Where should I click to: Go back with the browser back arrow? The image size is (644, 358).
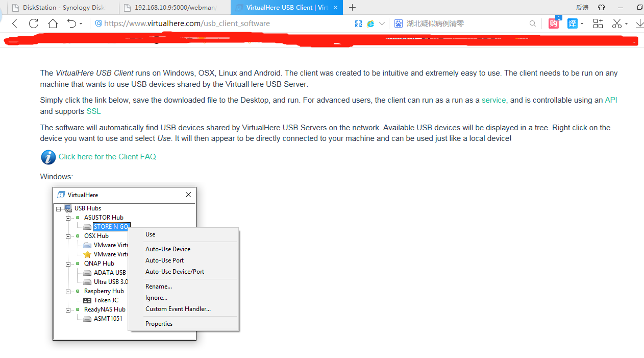(x=15, y=23)
